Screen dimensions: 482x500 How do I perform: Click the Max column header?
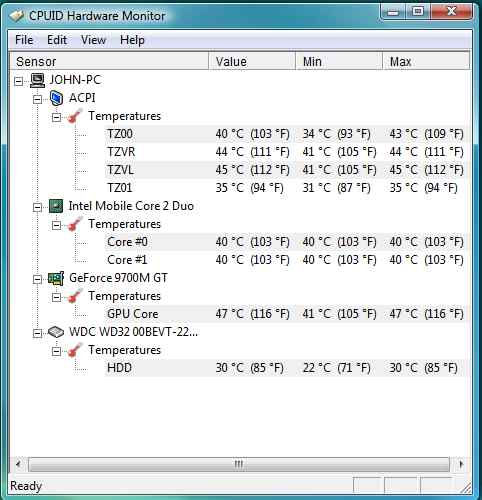(x=426, y=61)
